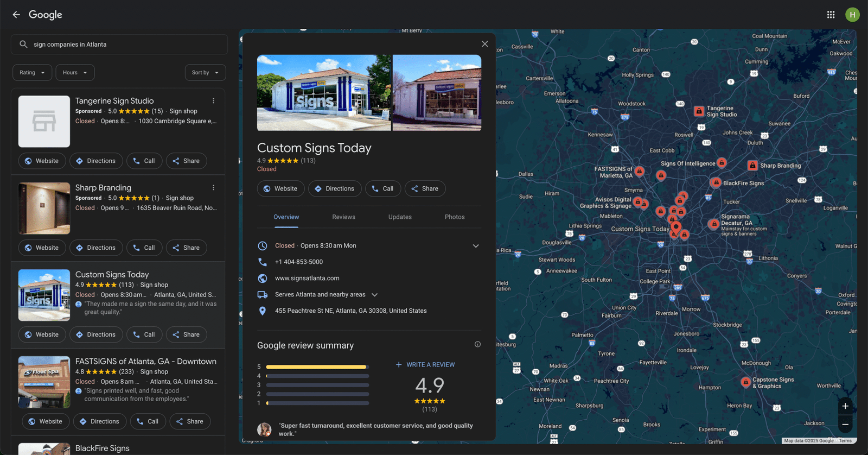Switch to the Photos tab

pos(455,217)
